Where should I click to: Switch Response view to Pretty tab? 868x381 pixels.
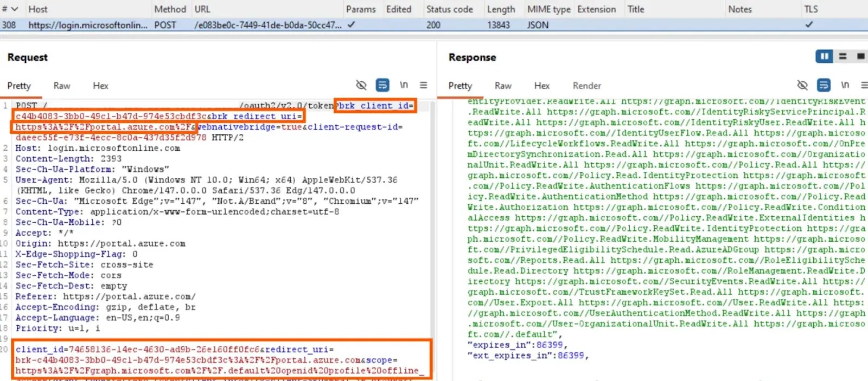tap(460, 86)
